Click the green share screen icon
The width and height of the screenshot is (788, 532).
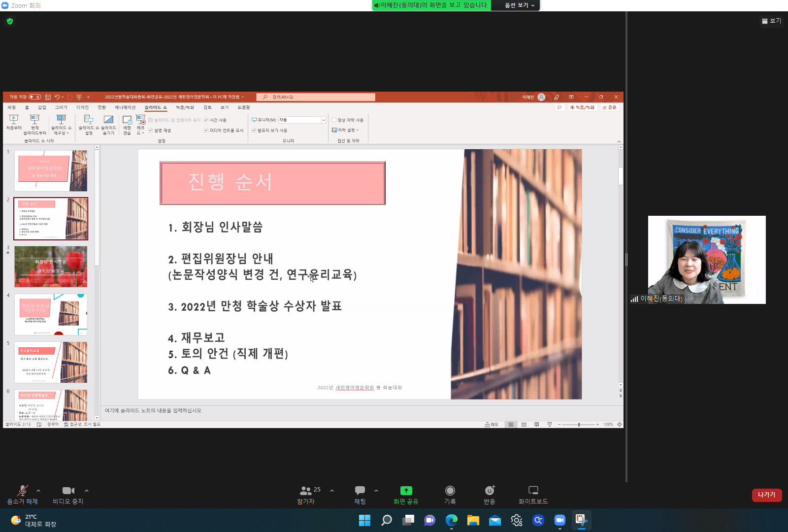[406, 491]
